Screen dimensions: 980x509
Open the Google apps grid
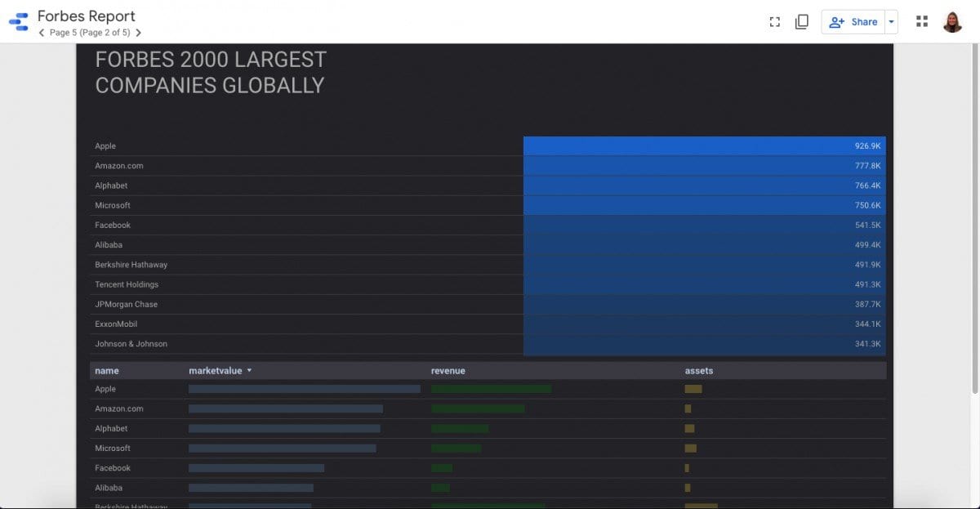click(x=922, y=22)
